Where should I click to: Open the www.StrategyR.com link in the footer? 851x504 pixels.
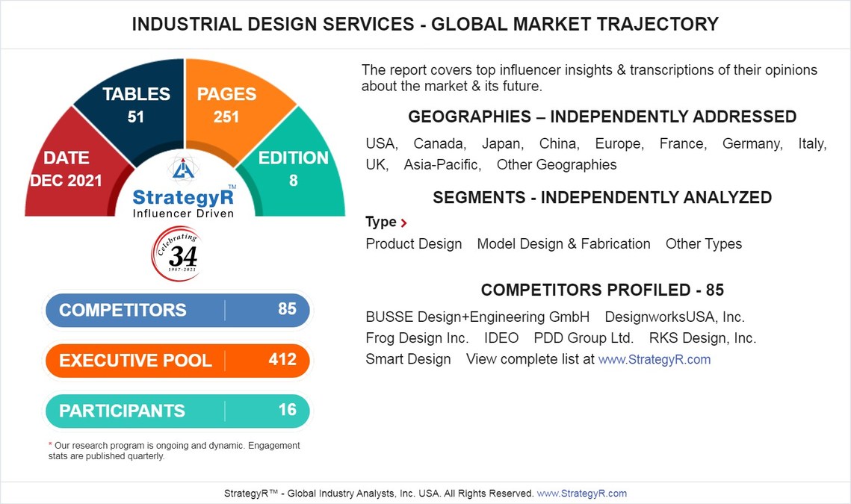point(581,493)
